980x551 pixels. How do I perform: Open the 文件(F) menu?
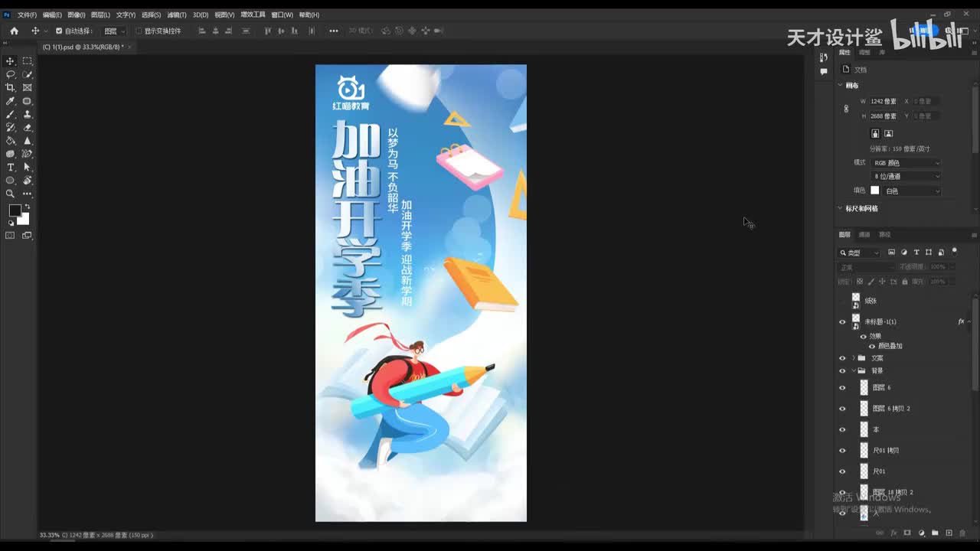27,15
